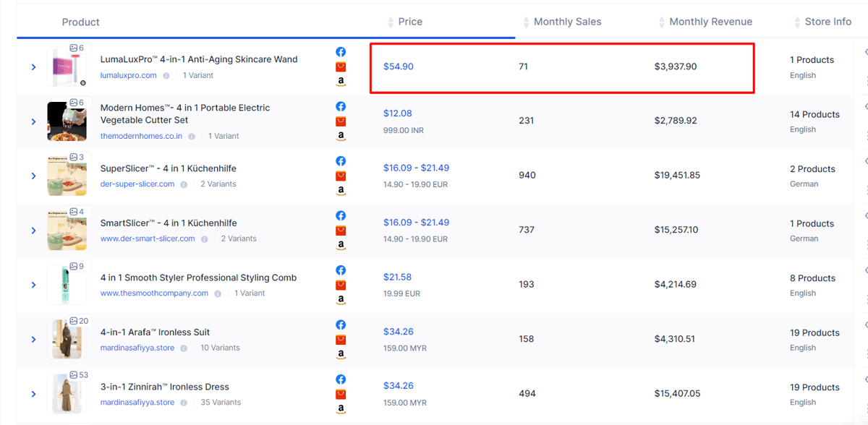Open Amazon icon for LumaLuxPro Skincare Wand
The width and height of the screenshot is (868, 425).
tap(341, 82)
